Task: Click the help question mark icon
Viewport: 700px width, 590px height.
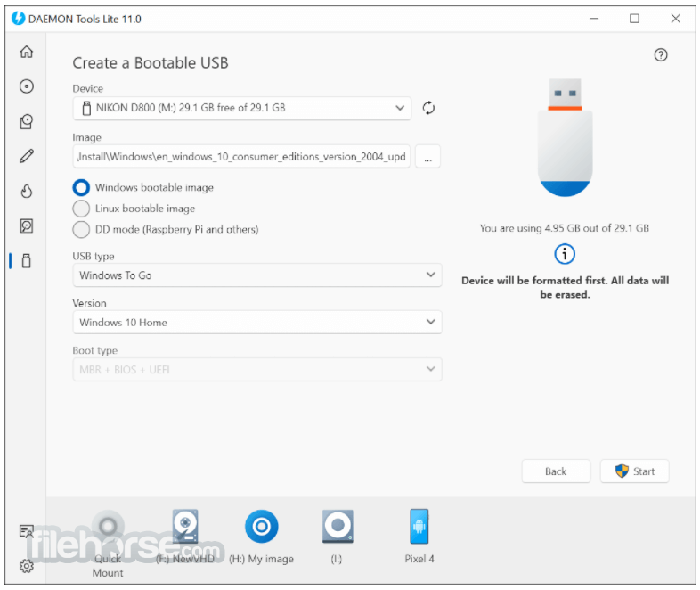Action: point(661,55)
